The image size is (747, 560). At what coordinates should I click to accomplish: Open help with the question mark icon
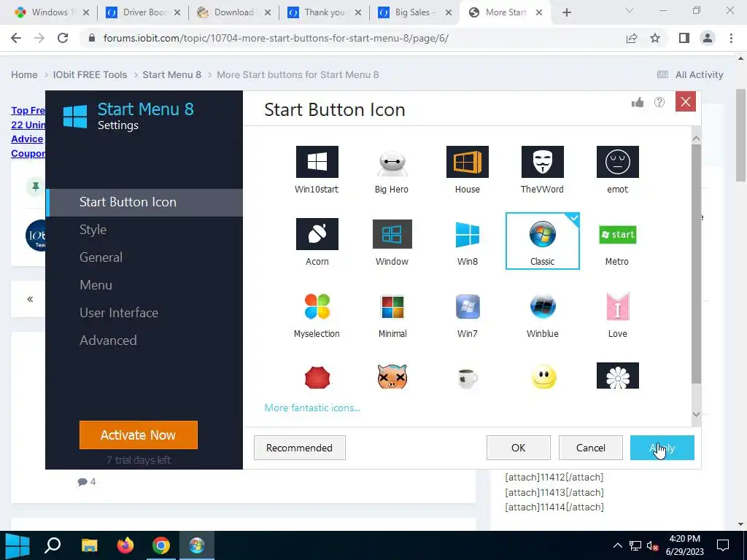(659, 102)
